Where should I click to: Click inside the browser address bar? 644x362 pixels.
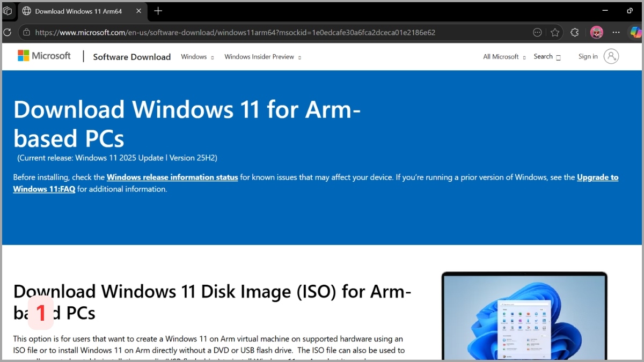click(x=215, y=32)
